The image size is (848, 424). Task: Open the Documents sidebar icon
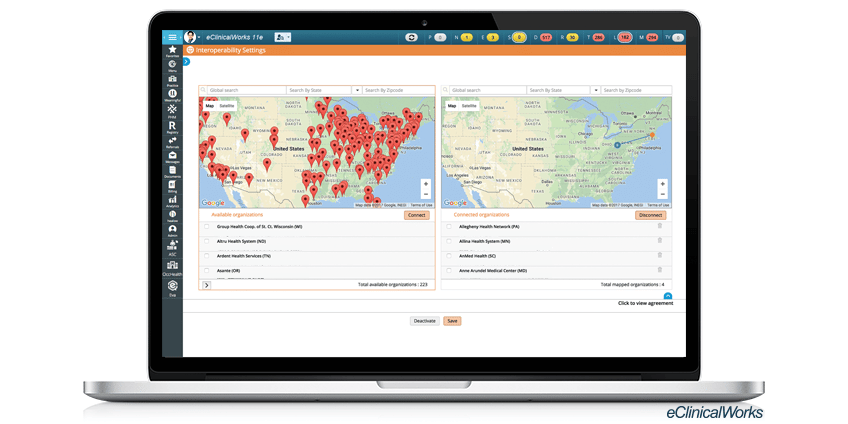click(173, 171)
